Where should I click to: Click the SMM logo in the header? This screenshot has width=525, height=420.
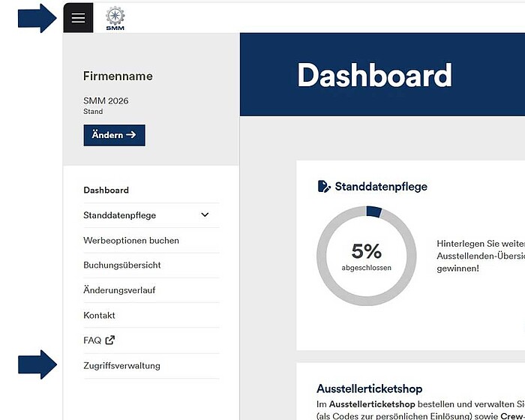115,18
